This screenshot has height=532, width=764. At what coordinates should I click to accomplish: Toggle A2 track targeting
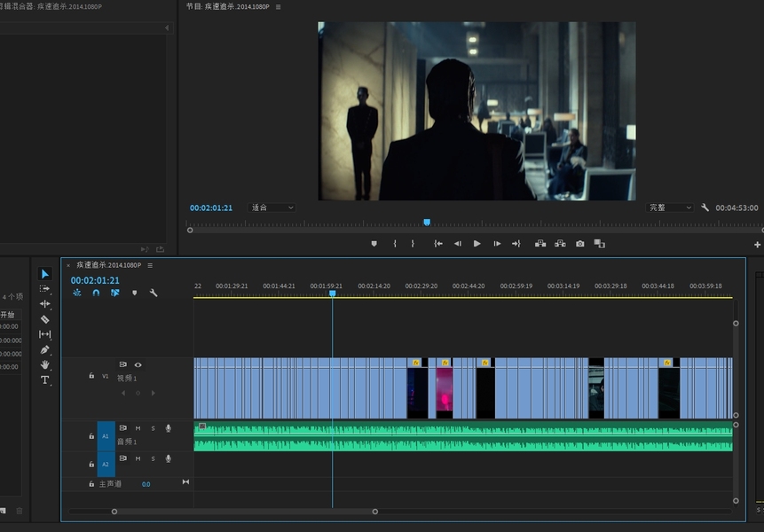coord(106,465)
